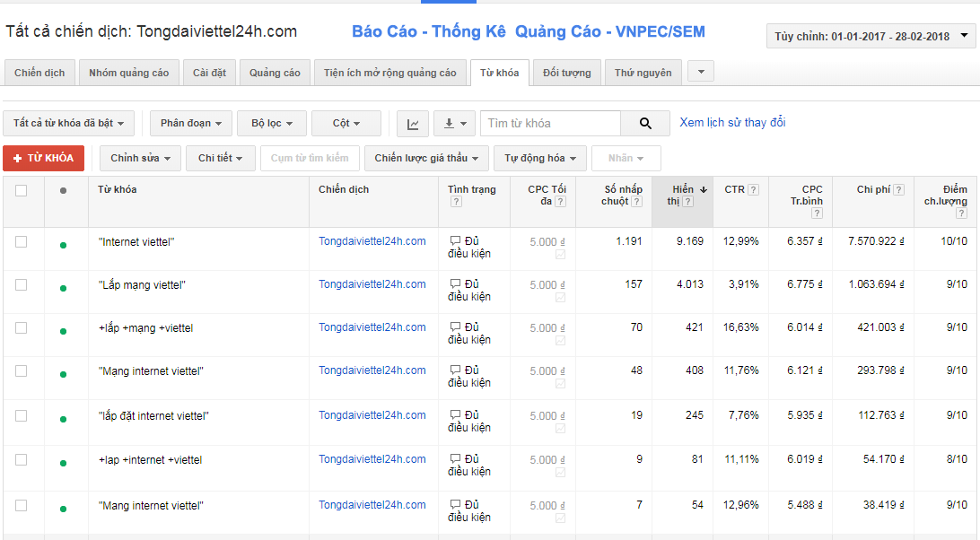Click the help icon beside Chi phí
The height and width of the screenshot is (540, 980).
tap(898, 189)
